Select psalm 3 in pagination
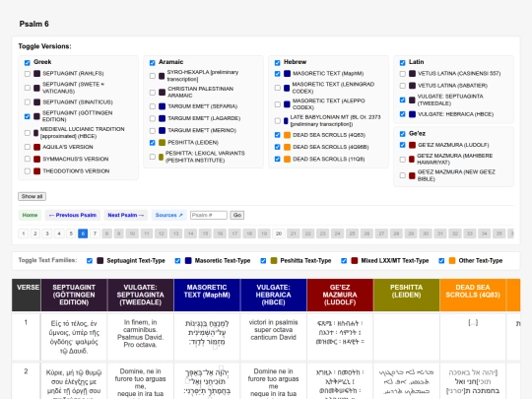 [x=47, y=233]
